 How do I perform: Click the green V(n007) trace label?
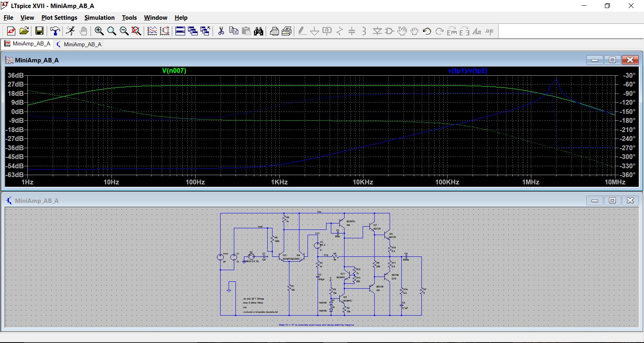pyautogui.click(x=174, y=70)
